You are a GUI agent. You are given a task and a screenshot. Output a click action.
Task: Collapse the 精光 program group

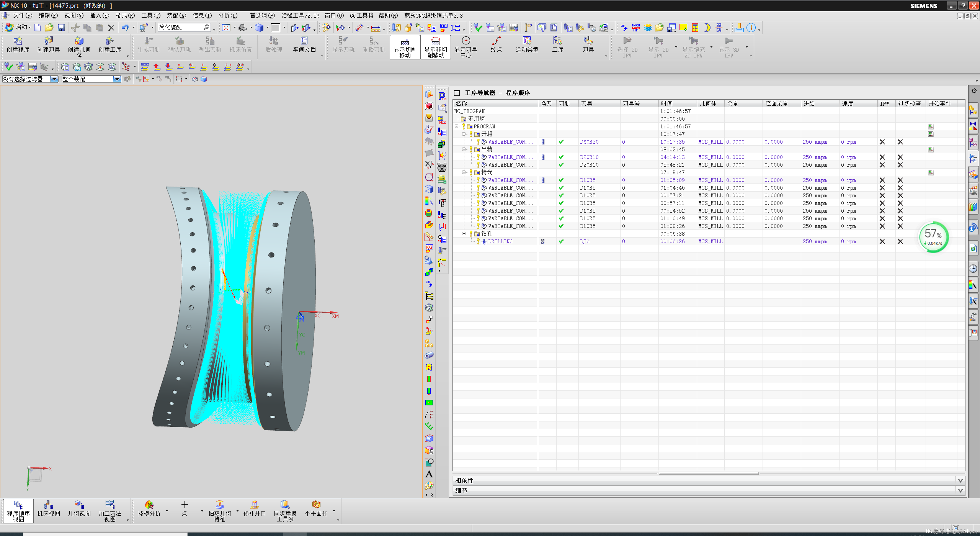point(464,172)
